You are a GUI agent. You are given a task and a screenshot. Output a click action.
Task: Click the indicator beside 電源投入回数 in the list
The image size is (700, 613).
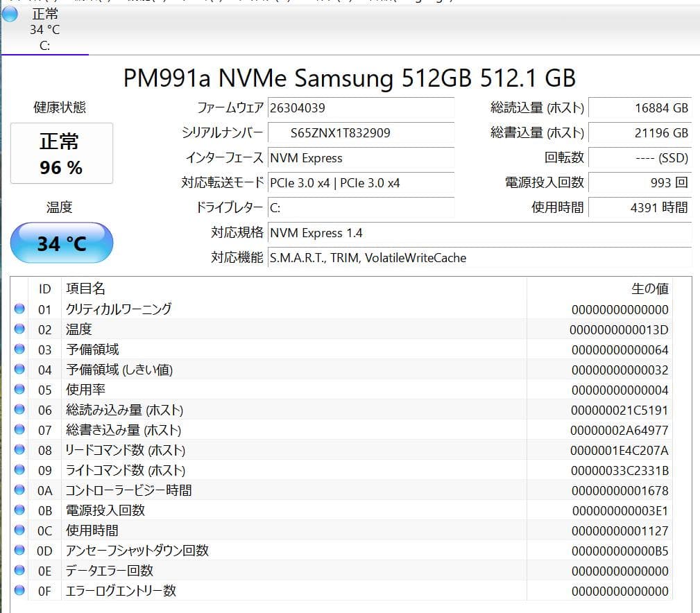click(x=19, y=510)
